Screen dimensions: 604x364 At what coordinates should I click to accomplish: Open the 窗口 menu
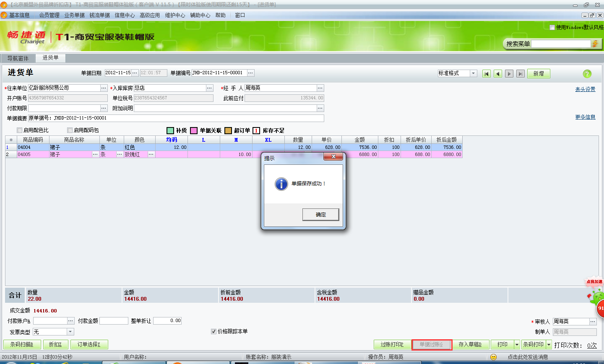(240, 15)
